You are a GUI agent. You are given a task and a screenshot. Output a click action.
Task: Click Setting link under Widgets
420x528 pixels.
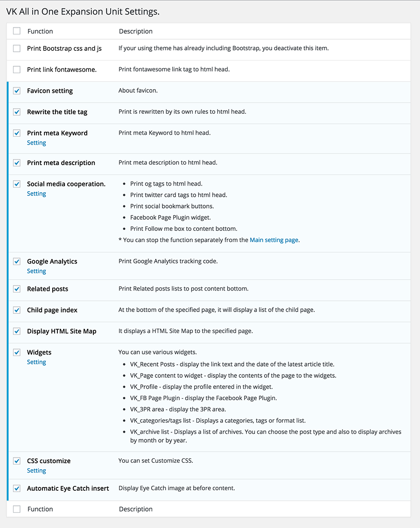[36, 362]
